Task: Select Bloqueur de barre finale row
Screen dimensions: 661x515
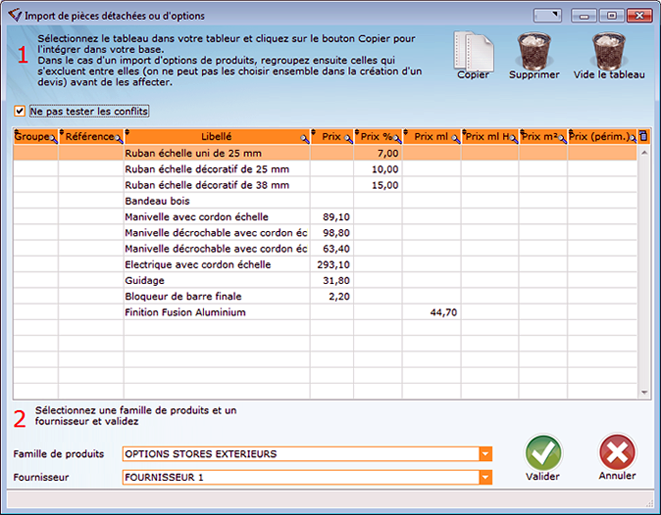Action: pyautogui.click(x=325, y=297)
